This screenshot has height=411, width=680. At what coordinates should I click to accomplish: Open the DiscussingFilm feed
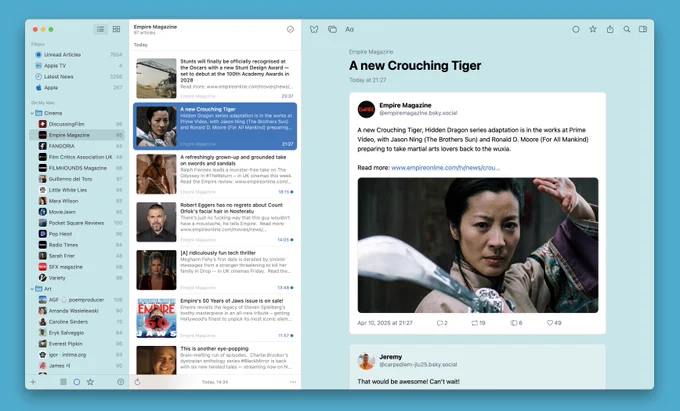77,124
